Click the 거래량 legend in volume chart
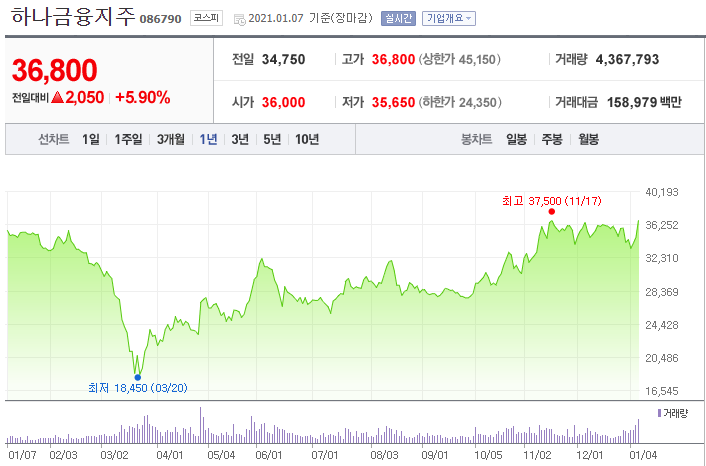706x466 pixels. [673, 413]
